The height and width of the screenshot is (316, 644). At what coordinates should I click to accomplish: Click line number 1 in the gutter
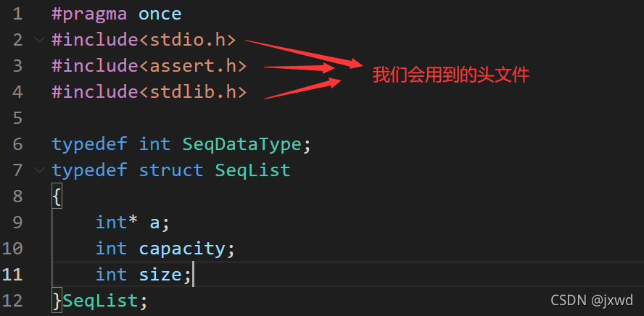point(17,14)
